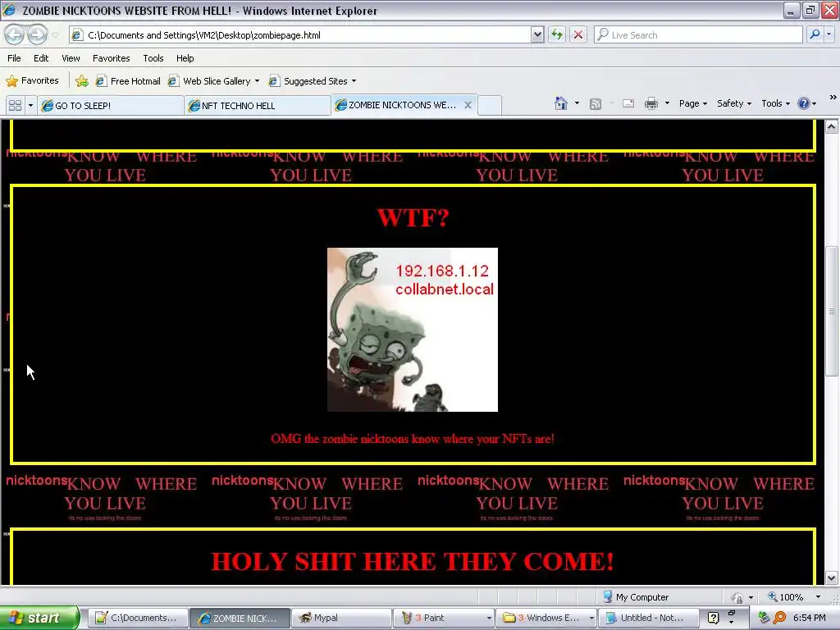Refresh the page with the green arrows icon
The image size is (840, 630).
click(557, 34)
